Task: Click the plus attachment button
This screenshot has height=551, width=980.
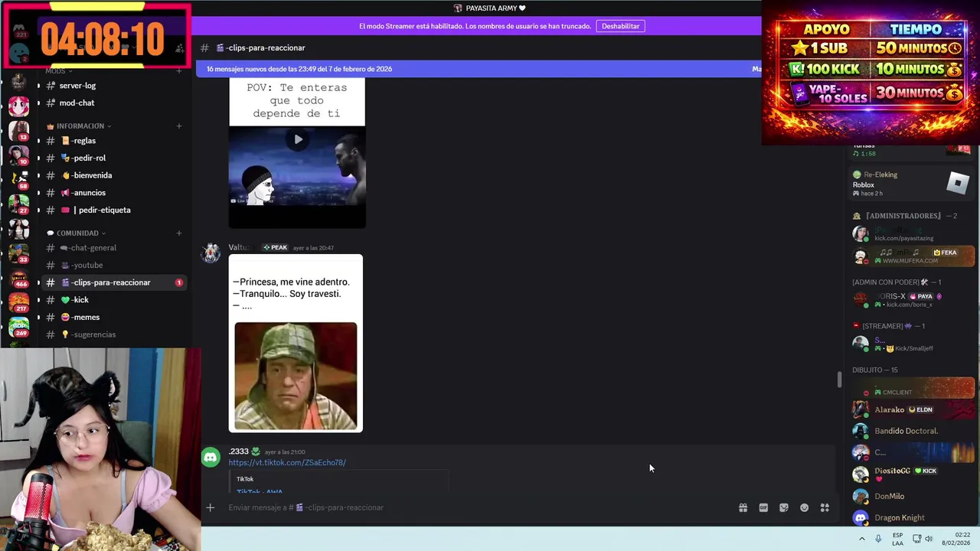Action: point(210,507)
